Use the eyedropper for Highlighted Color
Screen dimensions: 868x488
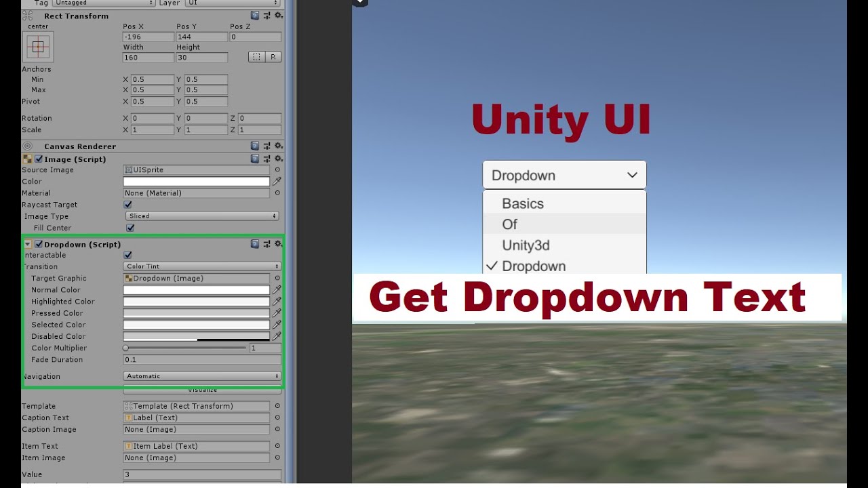[277, 302]
